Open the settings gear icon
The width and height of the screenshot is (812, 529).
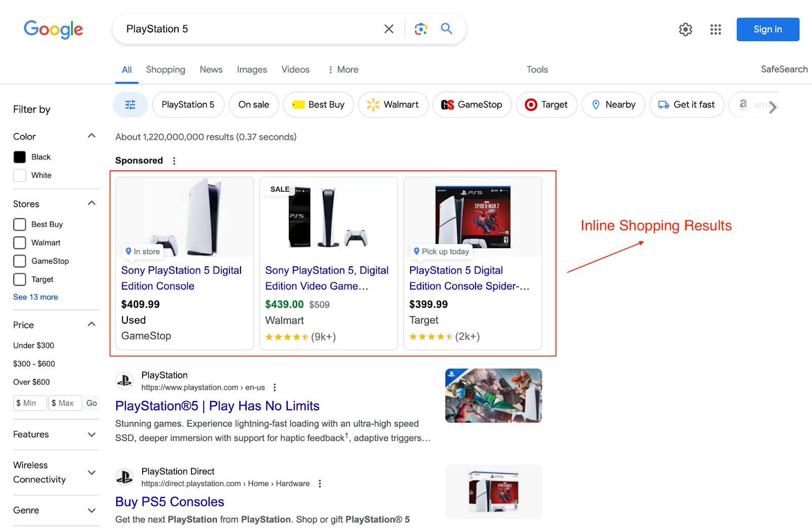pos(686,29)
